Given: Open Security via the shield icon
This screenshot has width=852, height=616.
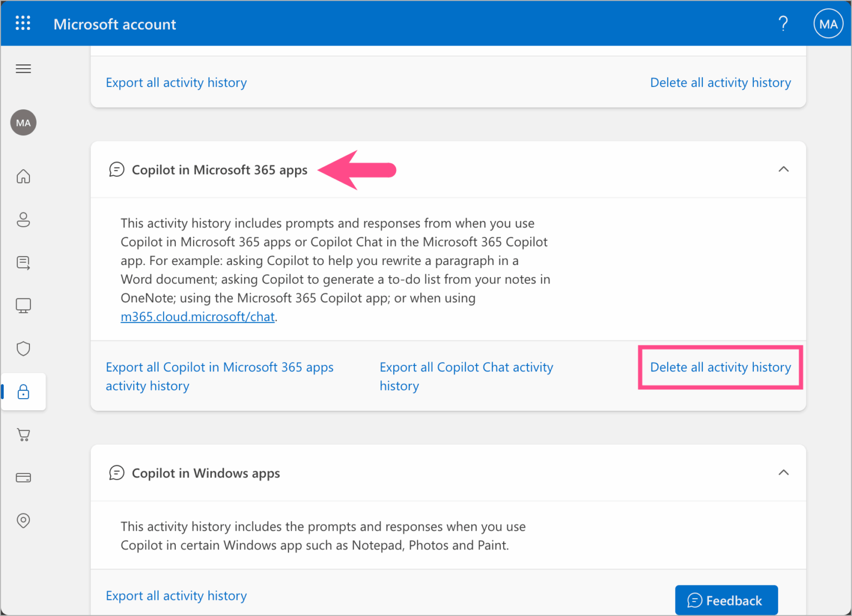Looking at the screenshot, I should tap(23, 348).
